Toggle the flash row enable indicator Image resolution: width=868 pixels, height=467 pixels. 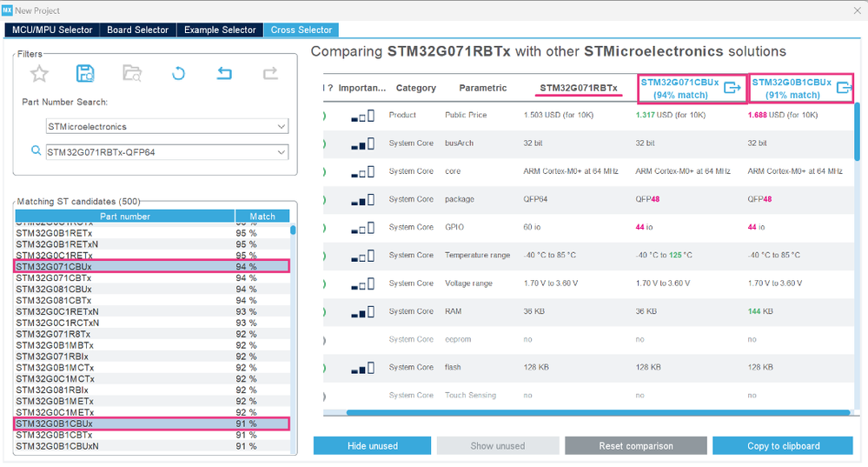click(324, 368)
